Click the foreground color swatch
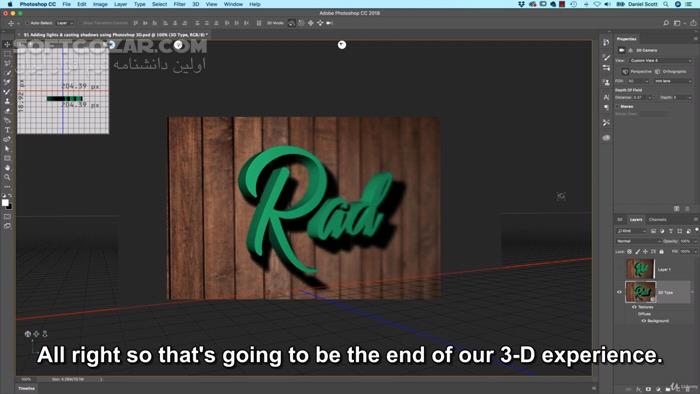Image resolution: width=700 pixels, height=394 pixels. [x=5, y=203]
